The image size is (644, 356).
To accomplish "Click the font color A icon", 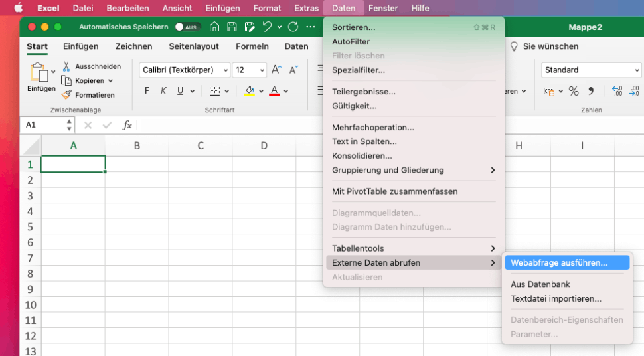I will pyautogui.click(x=274, y=91).
